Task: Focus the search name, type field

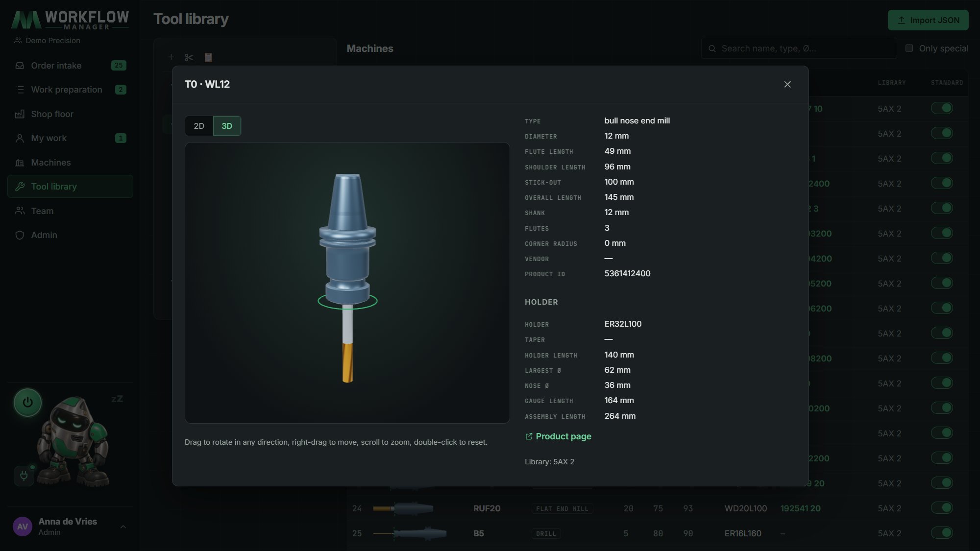Action: [x=799, y=48]
